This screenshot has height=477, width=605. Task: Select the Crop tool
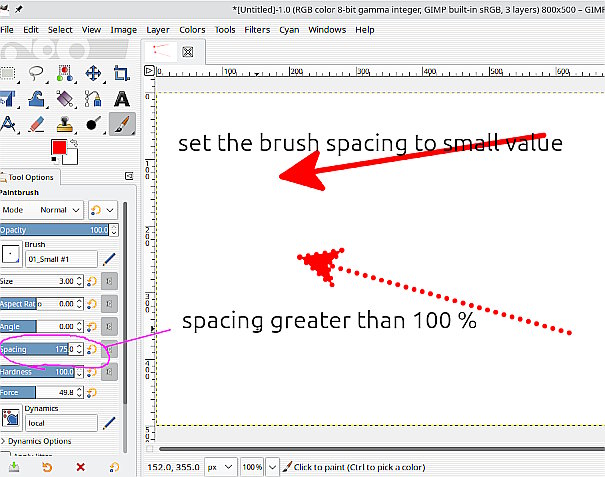tap(121, 73)
